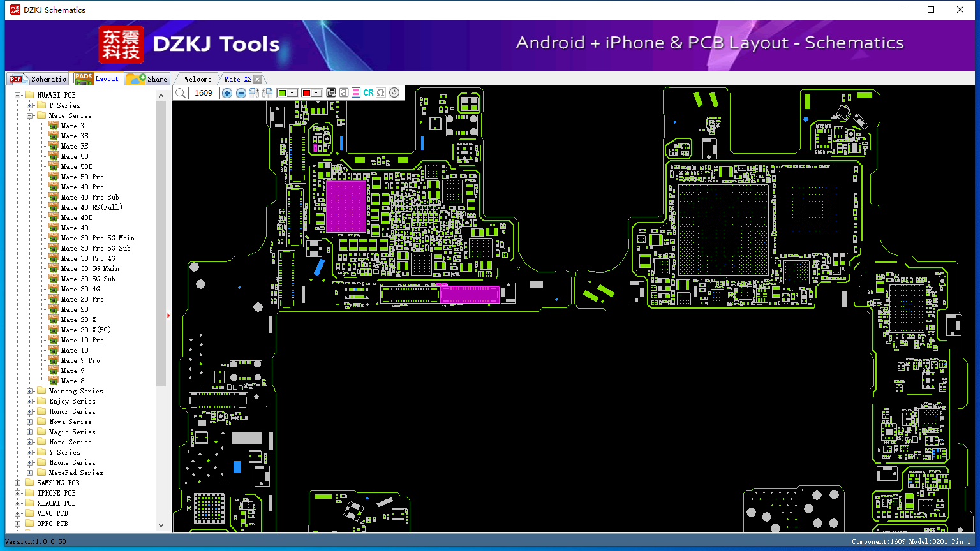Open Mate 30 Pro 5G Main layout
Viewport: 980px width, 551px height.
(x=98, y=238)
